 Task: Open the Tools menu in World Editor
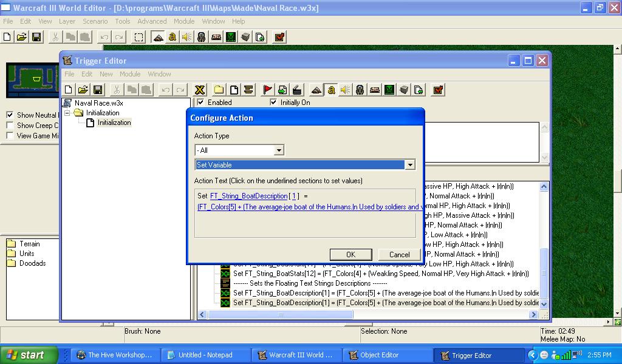pos(123,21)
